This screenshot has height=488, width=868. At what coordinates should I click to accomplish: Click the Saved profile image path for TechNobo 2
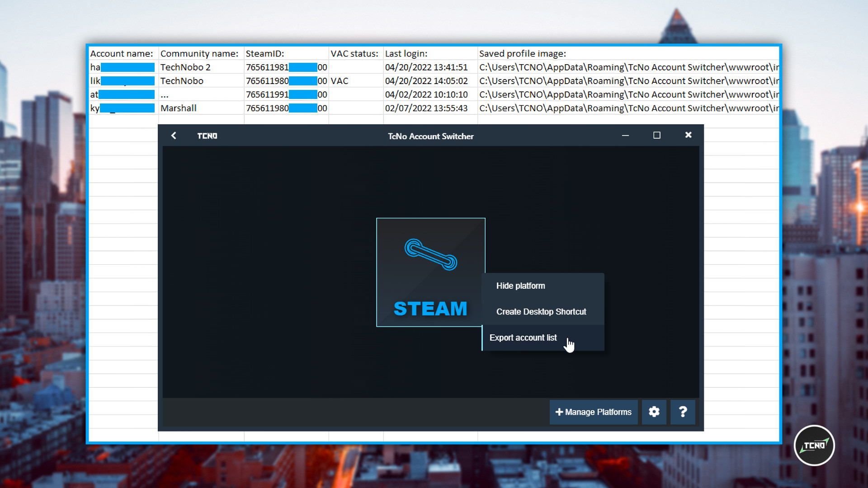(x=628, y=67)
